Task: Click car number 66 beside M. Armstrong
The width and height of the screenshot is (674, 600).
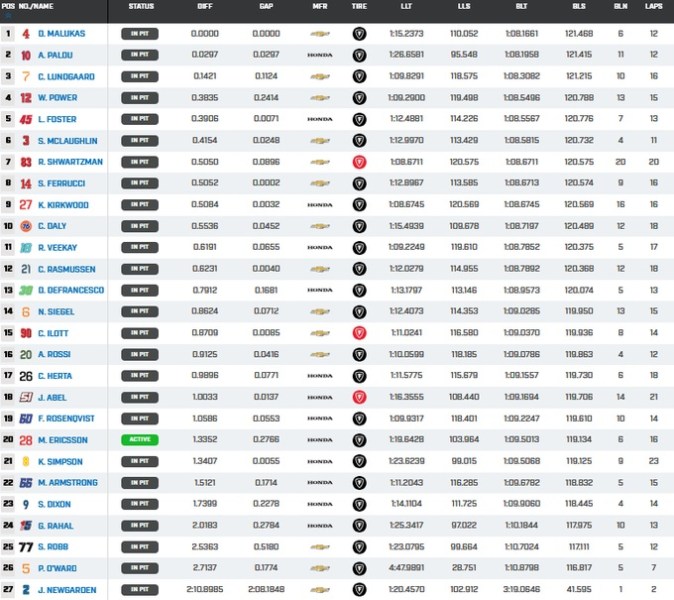Action: pos(26,483)
